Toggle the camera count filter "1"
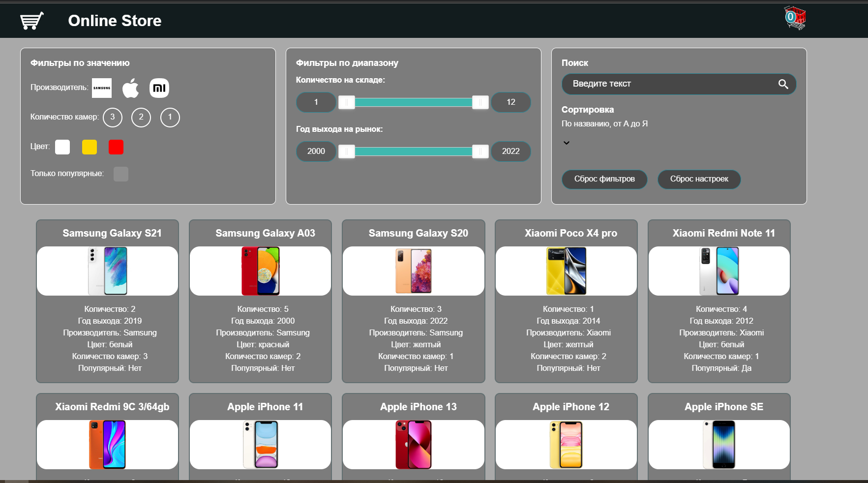Image resolution: width=868 pixels, height=483 pixels. click(170, 117)
